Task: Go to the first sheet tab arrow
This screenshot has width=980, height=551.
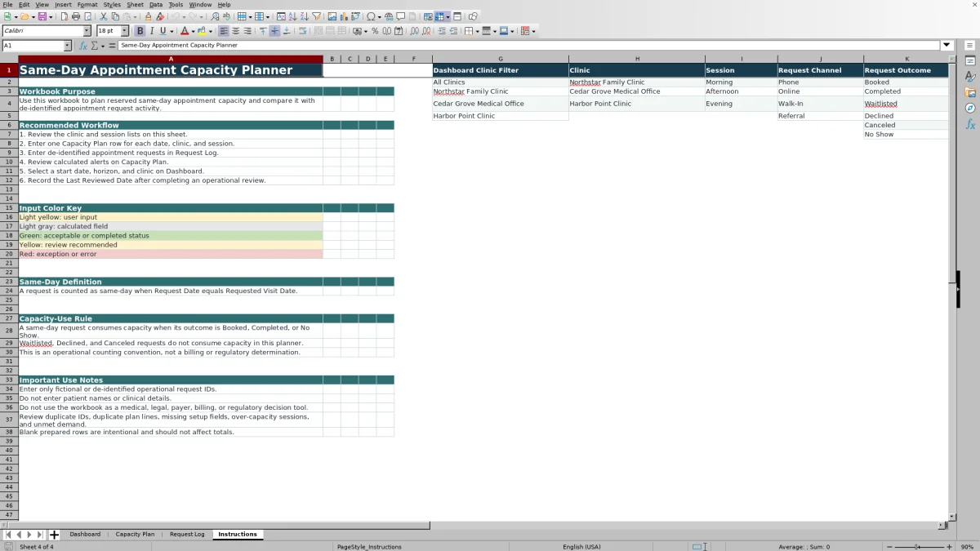Action: click(8, 535)
